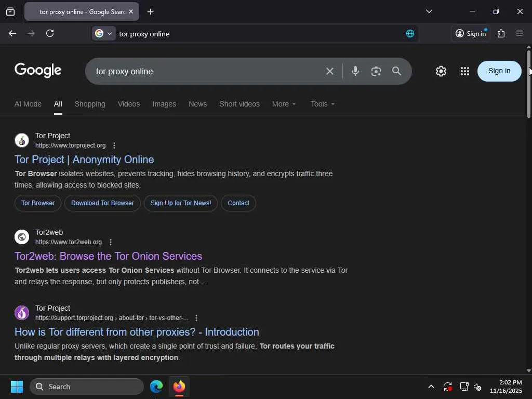Click the purple Tor Project support favicon
The width and height of the screenshot is (532, 399).
pos(22,313)
